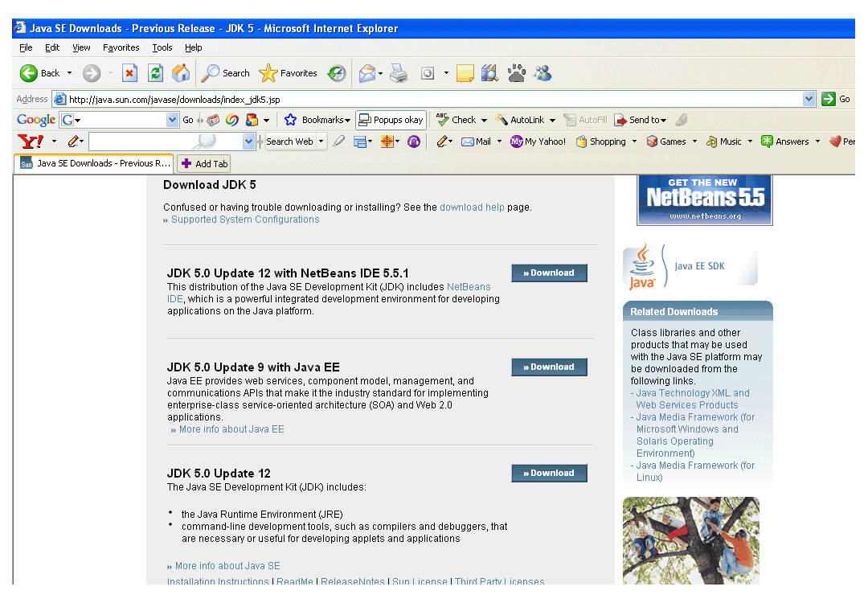Image resolution: width=868 pixels, height=603 pixels.
Task: Open the Yahoo Music button
Action: click(x=724, y=142)
